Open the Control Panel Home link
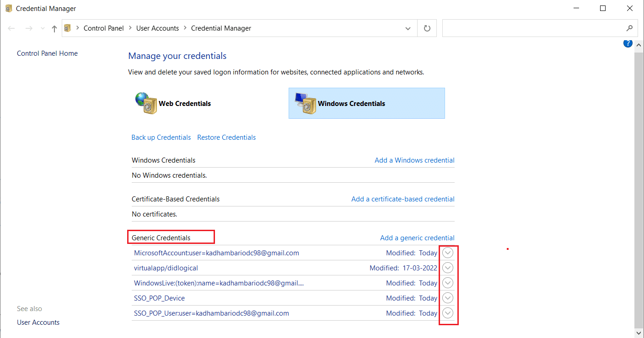644x338 pixels. click(x=47, y=53)
